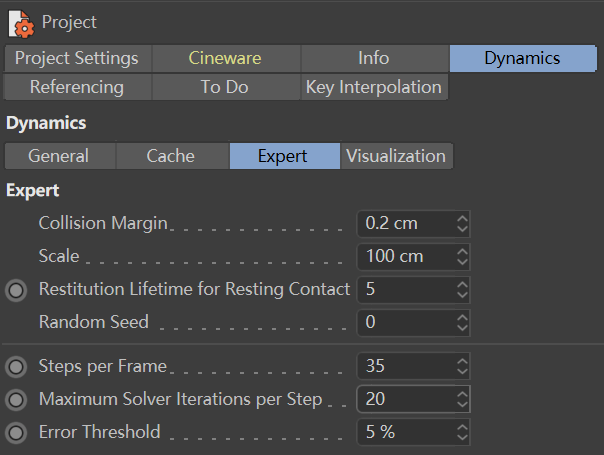Increase Scale with up arrow
This screenshot has width=604, height=455.
(462, 251)
